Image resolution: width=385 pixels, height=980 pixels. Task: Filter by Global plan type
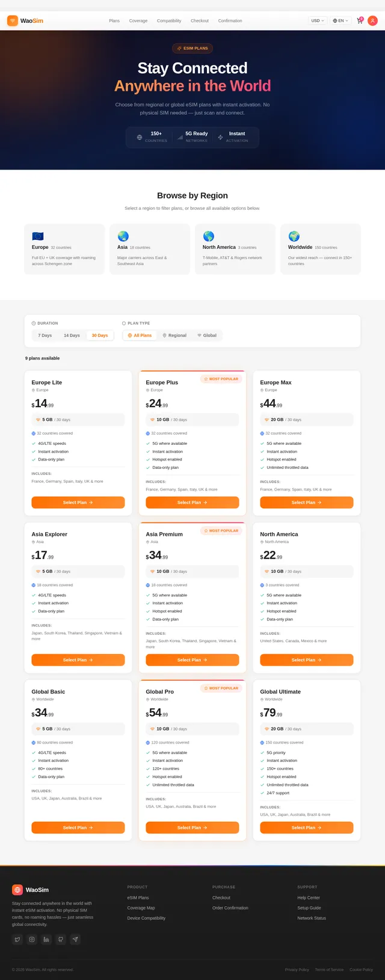[x=207, y=335]
